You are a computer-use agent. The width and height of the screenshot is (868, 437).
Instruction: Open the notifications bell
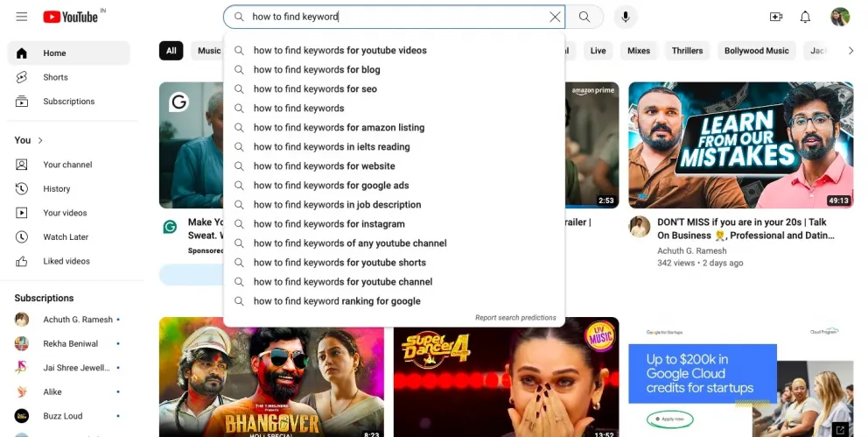point(805,17)
